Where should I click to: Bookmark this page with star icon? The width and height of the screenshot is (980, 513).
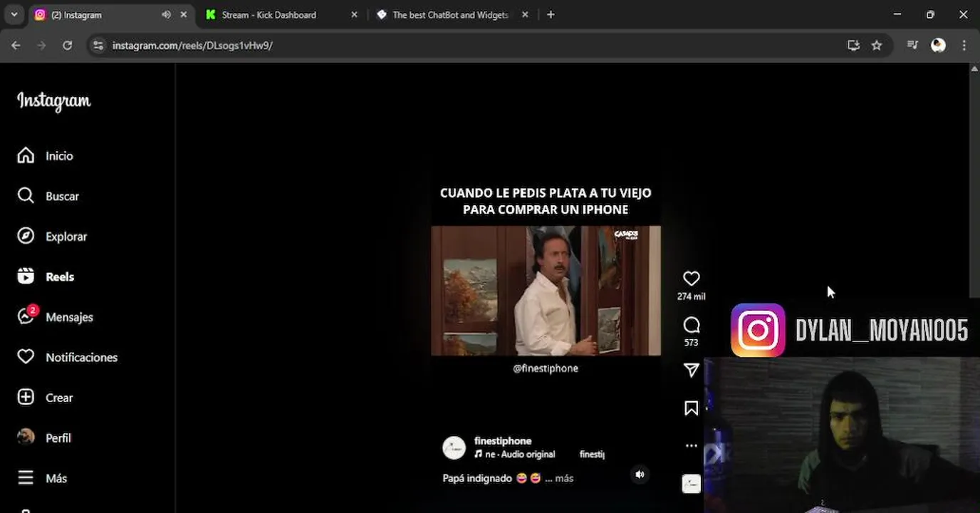tap(877, 46)
